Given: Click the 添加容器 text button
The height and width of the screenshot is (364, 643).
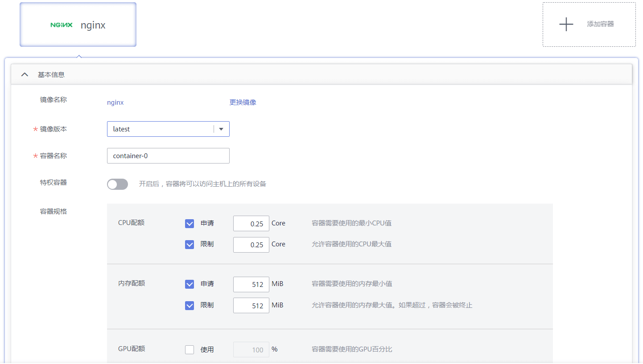Looking at the screenshot, I should (600, 24).
